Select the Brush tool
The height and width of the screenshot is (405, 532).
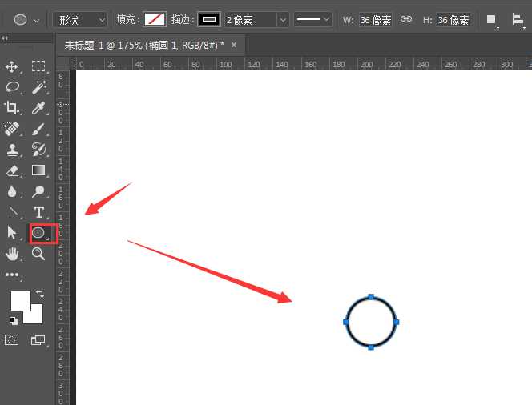(x=38, y=129)
